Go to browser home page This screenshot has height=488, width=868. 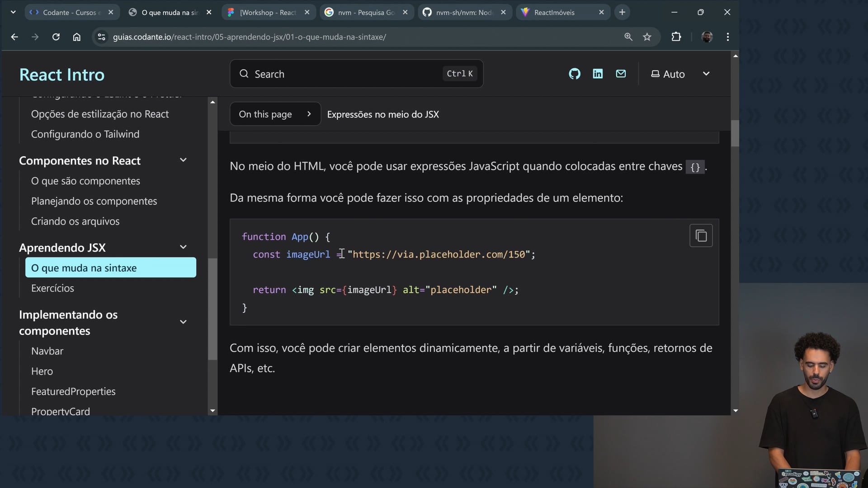click(77, 37)
